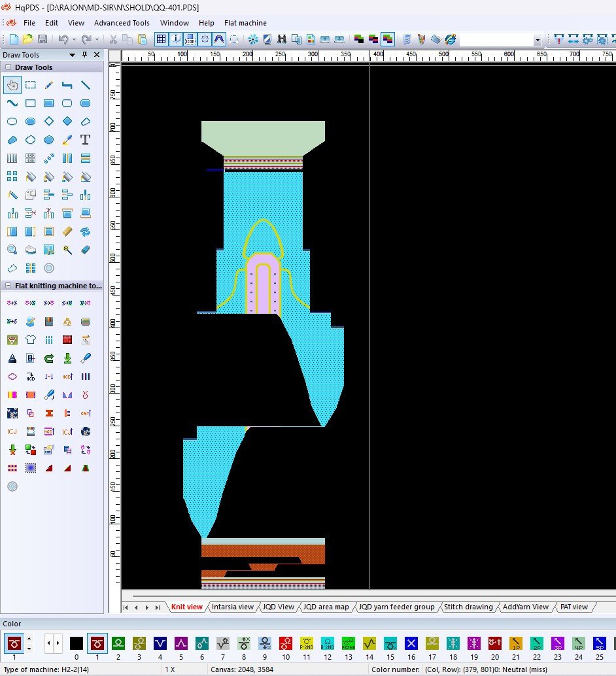Collapse the Flat knitting machine tools section
This screenshot has width=616, height=676.
tap(8, 286)
